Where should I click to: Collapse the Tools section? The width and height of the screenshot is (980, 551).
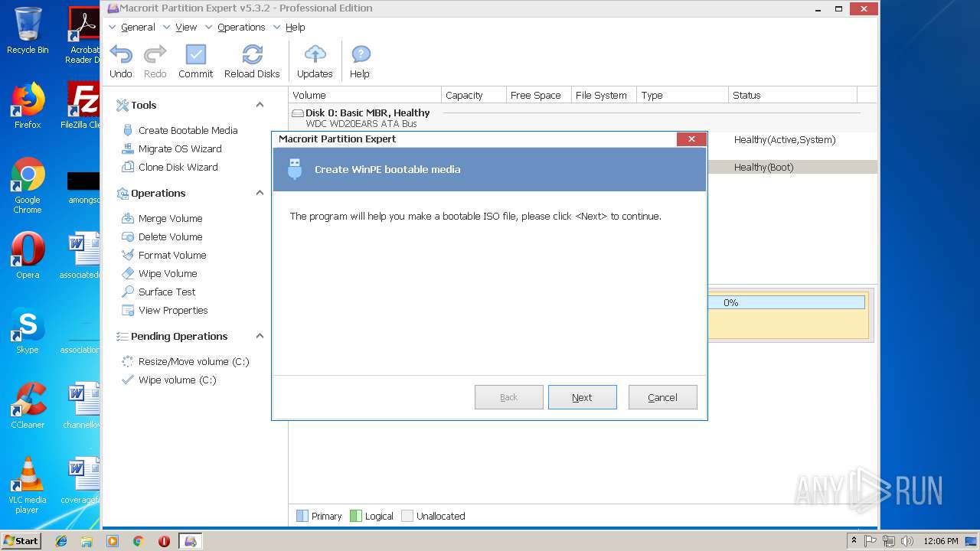click(260, 105)
